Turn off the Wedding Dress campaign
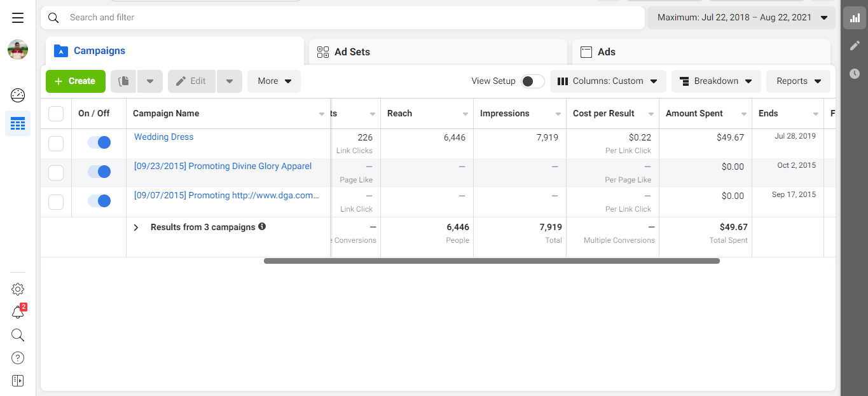 click(x=99, y=142)
